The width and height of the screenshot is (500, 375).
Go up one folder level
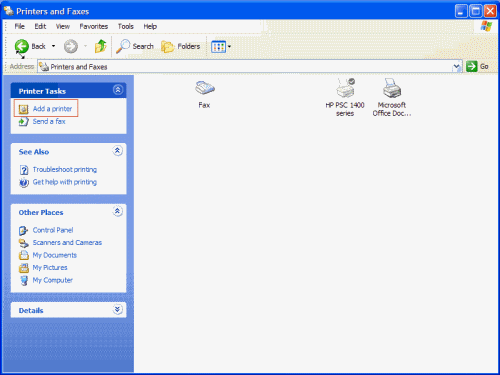[x=100, y=46]
